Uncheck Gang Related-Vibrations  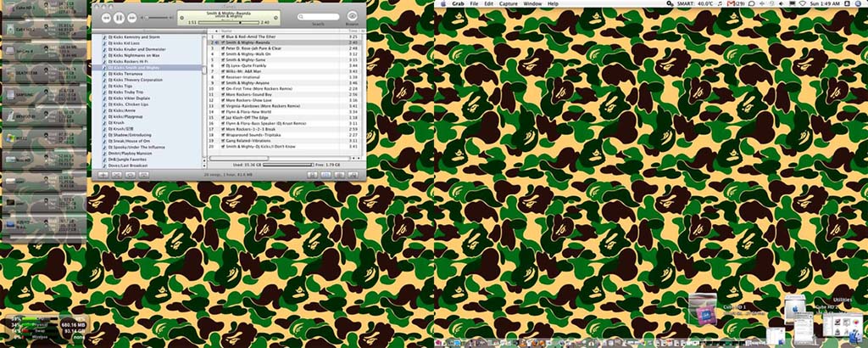click(x=223, y=141)
